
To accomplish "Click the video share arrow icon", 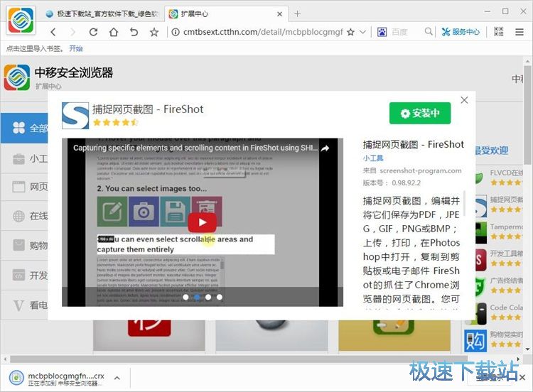I will point(325,148).
